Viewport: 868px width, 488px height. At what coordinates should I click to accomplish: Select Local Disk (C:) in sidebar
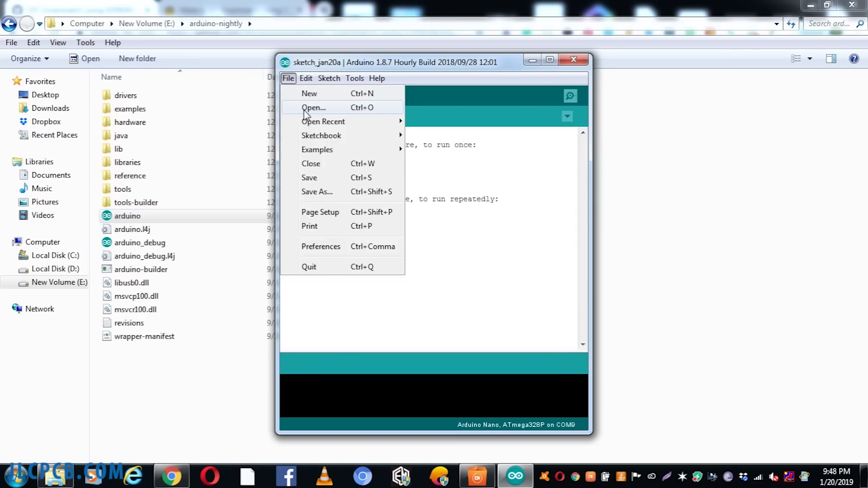(55, 255)
